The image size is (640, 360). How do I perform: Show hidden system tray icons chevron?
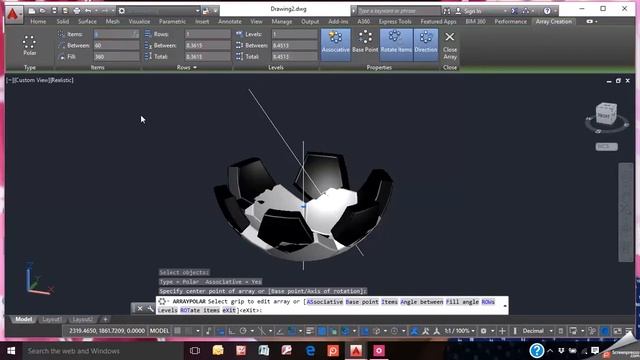pyautogui.click(x=550, y=351)
